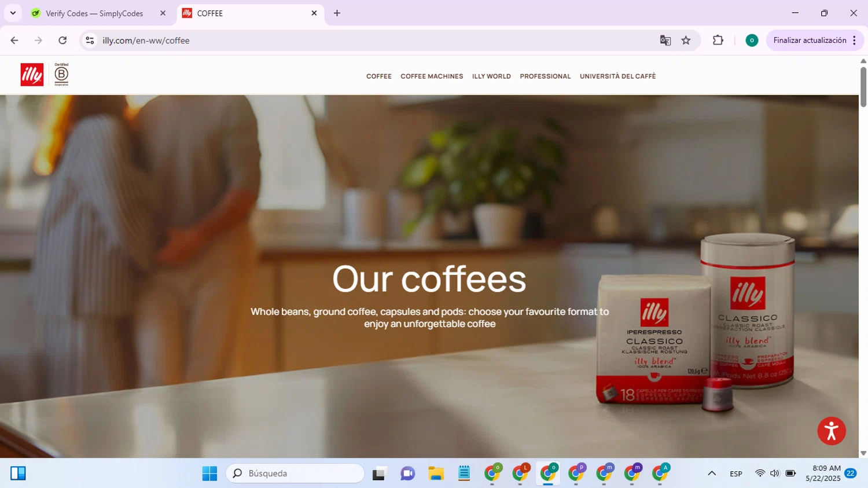Go forward to next page

(x=38, y=41)
